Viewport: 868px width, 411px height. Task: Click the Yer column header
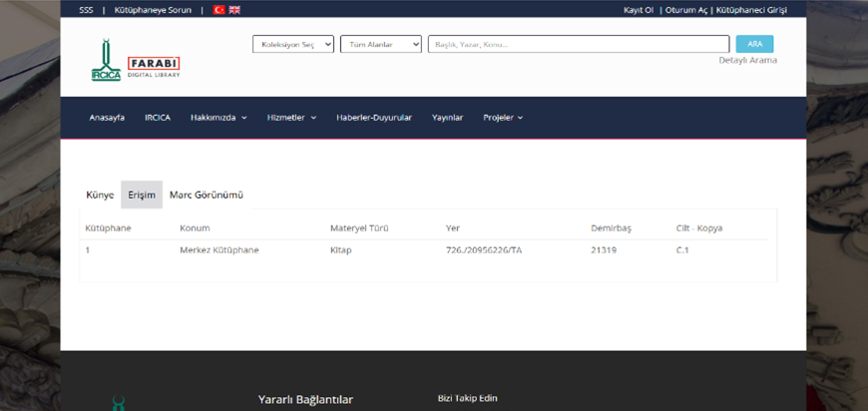click(453, 228)
